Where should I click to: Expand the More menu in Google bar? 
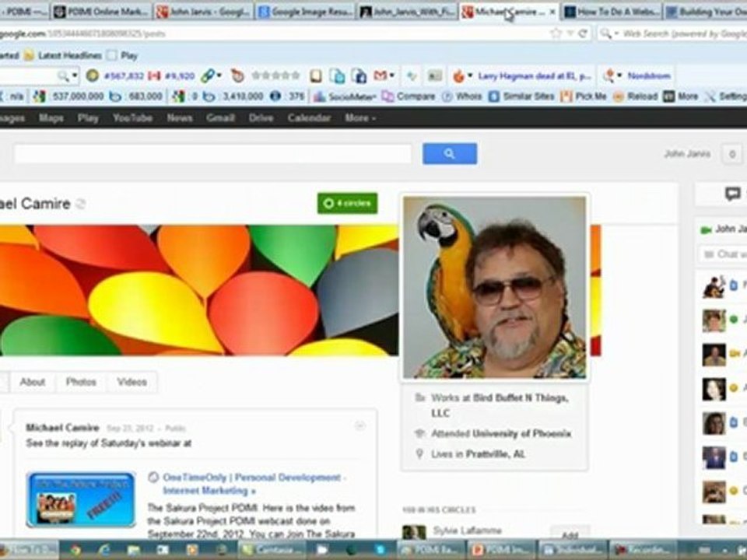(360, 118)
